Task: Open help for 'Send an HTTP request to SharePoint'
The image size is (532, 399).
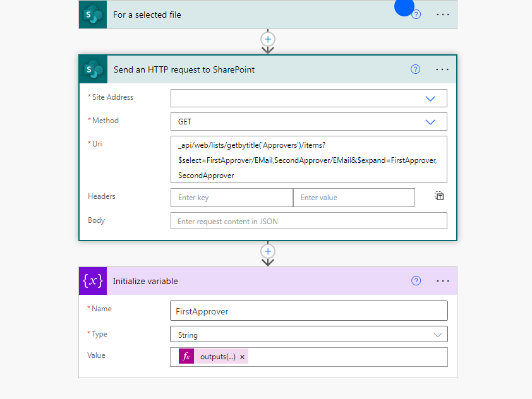Action: coord(415,69)
